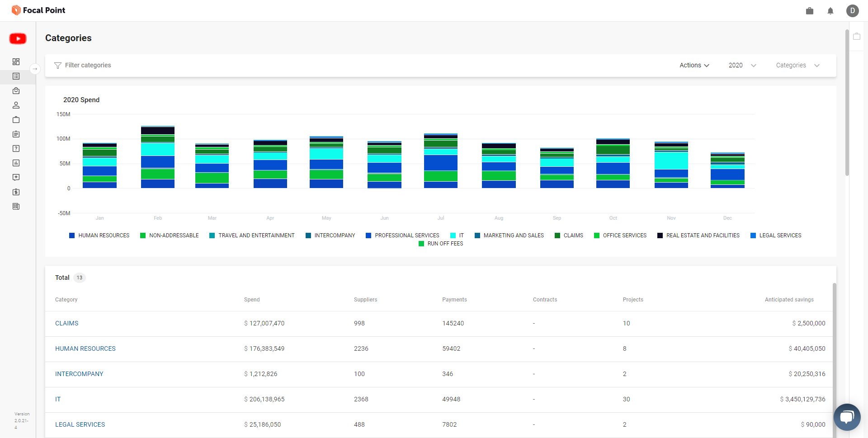Click the briefcase icon in top bar

[x=810, y=11]
